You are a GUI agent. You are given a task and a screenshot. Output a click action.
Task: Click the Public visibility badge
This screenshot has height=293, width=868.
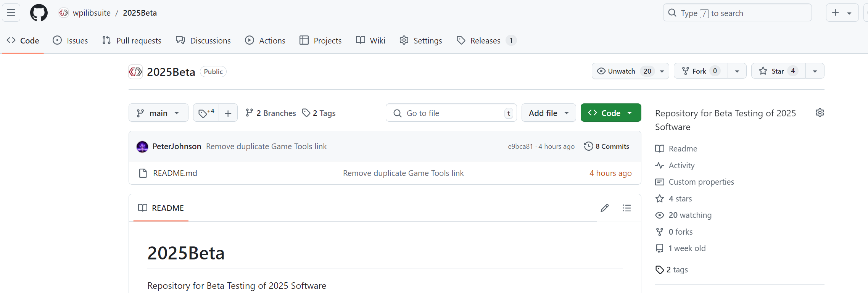click(x=213, y=72)
